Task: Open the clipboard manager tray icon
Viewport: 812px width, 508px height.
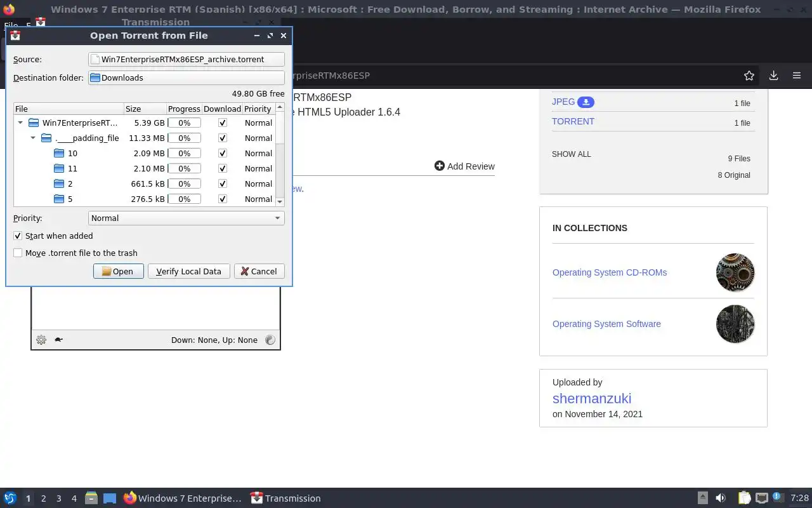Action: pos(744,498)
